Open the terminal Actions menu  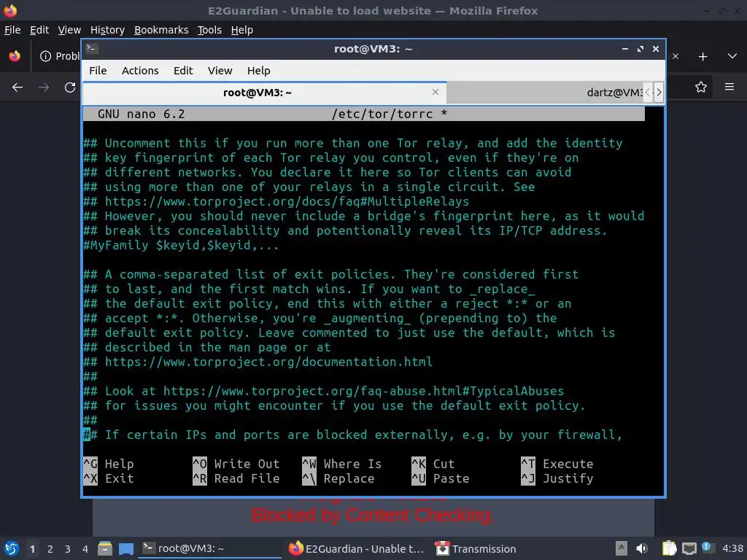(x=140, y=71)
